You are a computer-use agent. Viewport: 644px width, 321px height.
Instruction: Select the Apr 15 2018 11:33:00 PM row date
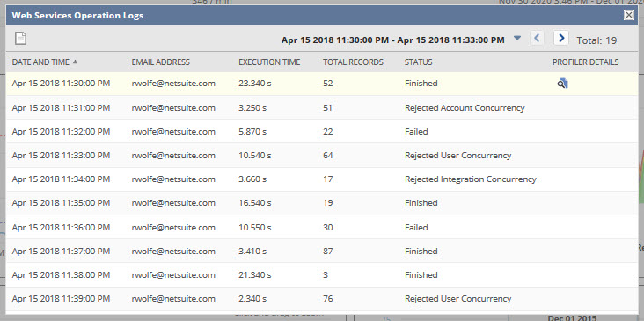pos(61,156)
